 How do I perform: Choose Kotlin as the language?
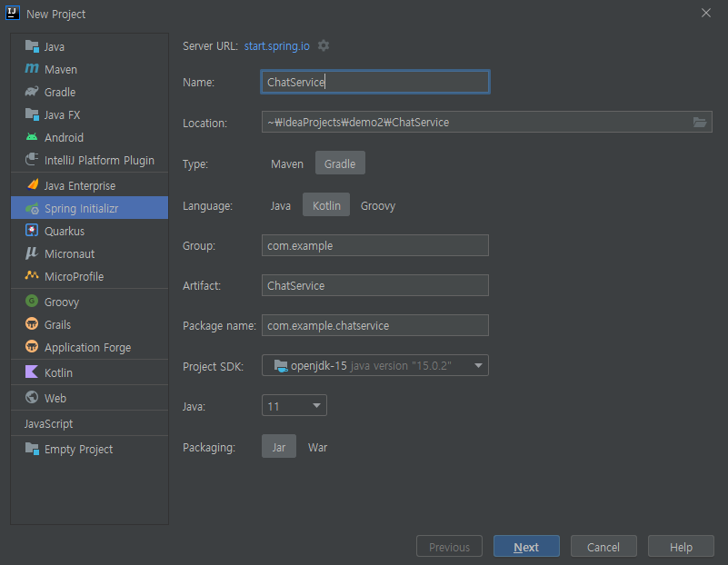(x=326, y=205)
